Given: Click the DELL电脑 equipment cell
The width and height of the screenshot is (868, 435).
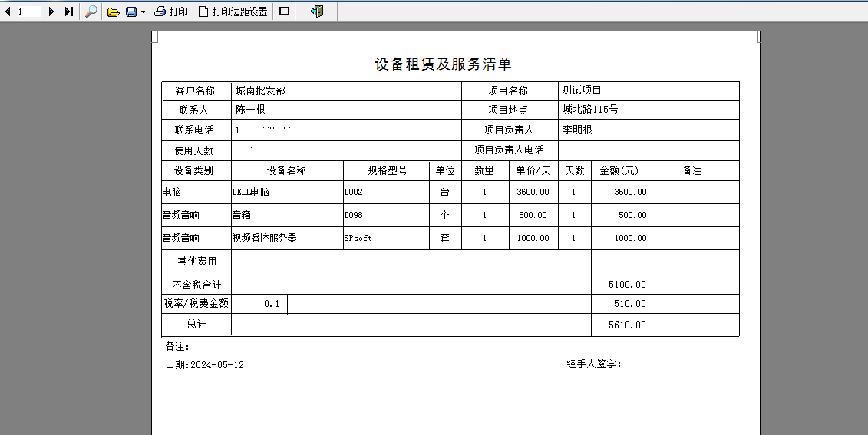Looking at the screenshot, I should coord(287,192).
